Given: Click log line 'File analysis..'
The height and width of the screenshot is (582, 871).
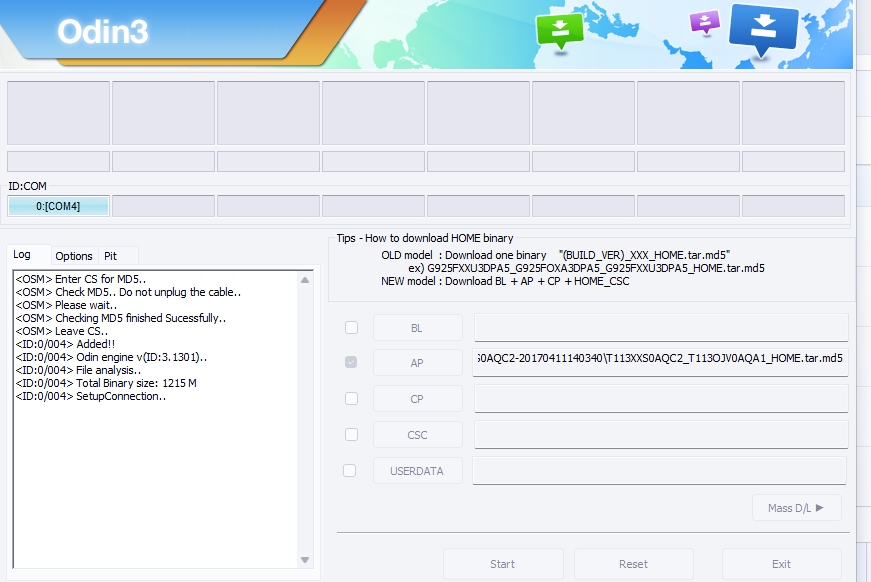Looking at the screenshot, I should point(78,370).
